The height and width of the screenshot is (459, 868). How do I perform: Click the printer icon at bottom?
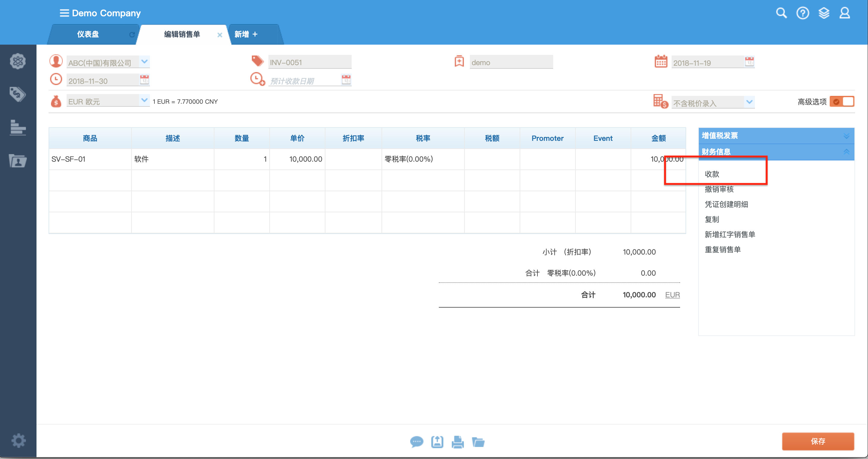458,442
